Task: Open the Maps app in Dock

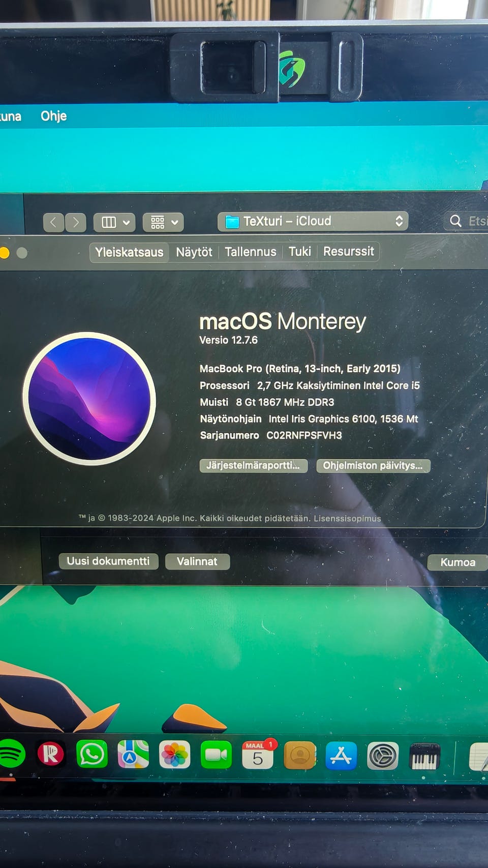Action: (x=133, y=754)
